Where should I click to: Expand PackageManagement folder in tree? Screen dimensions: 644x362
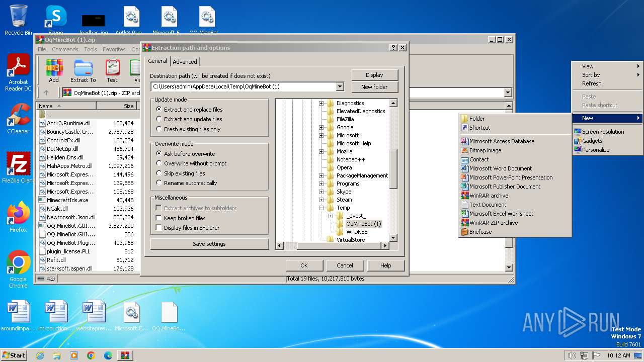coord(321,175)
